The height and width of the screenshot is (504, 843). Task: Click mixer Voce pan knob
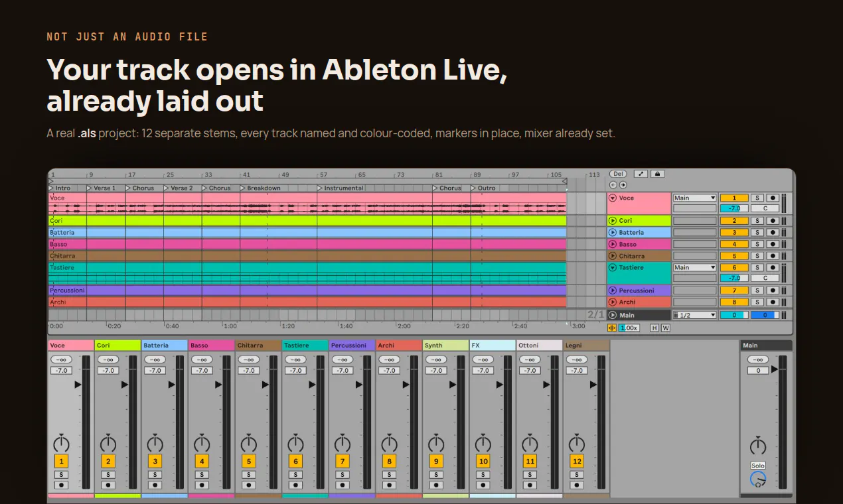point(61,444)
